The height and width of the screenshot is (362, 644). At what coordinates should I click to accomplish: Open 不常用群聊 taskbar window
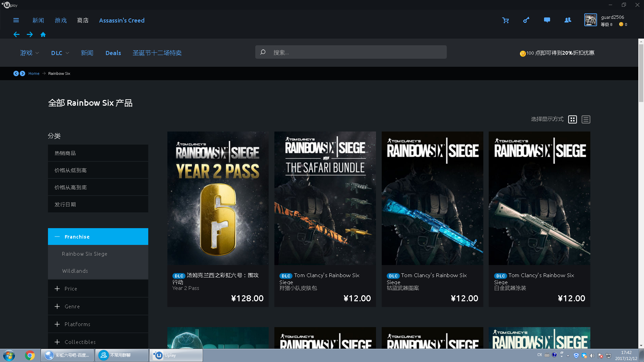click(122, 355)
